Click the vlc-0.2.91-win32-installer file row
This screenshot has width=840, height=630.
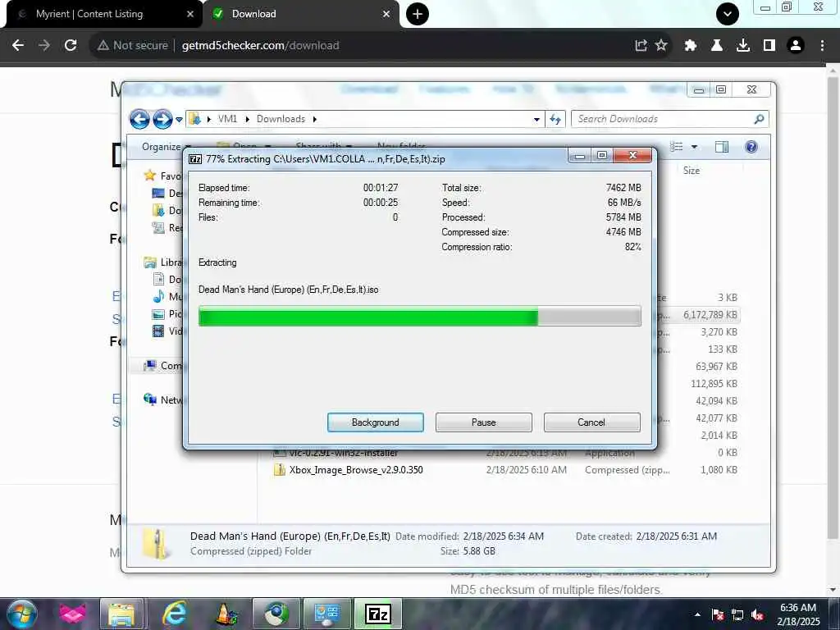(x=343, y=453)
